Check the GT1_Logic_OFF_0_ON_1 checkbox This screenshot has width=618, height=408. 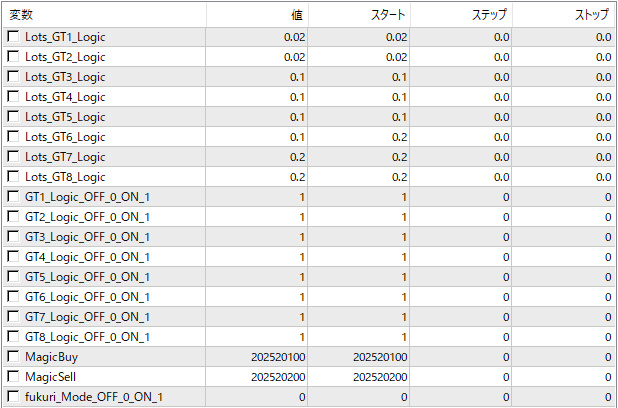tap(13, 197)
